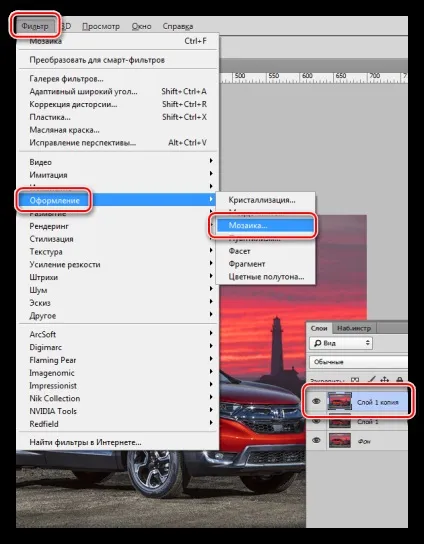The width and height of the screenshot is (424, 544).
Task: Toggle lock position icon in Layers panel
Action: click(384, 380)
